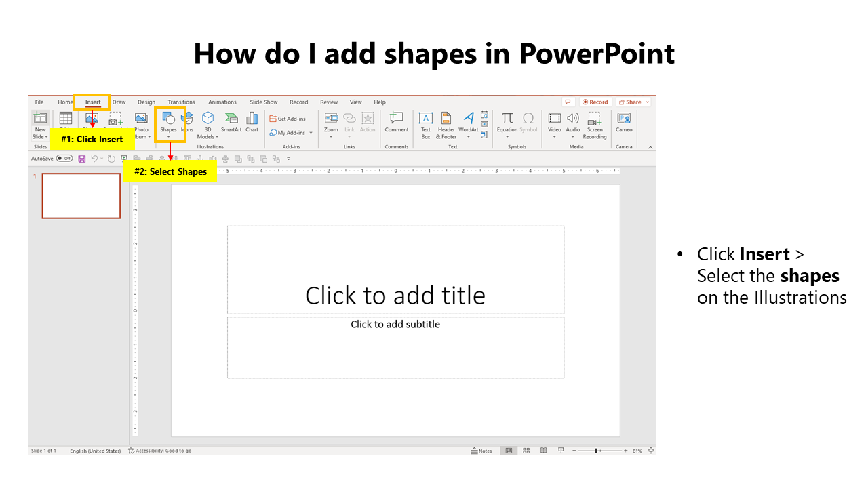Open the Customize Quick Access Toolbar arrow
Image resolution: width=868 pixels, height=488 pixels.
(x=289, y=159)
